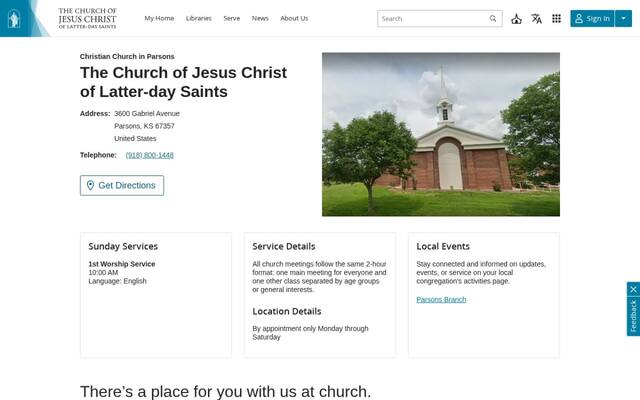Viewport: 640px width, 400px height.
Task: Expand the Sign In dropdown arrow
Action: click(x=623, y=18)
